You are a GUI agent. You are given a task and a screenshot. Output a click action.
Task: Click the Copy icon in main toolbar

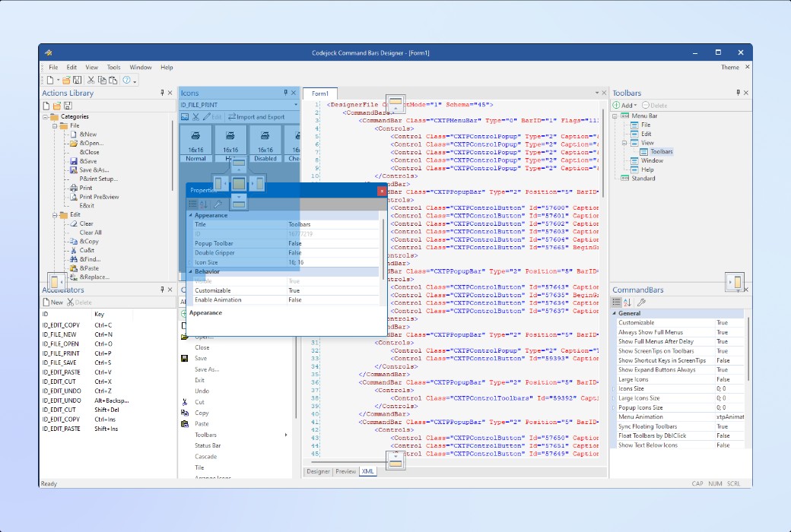pos(102,80)
